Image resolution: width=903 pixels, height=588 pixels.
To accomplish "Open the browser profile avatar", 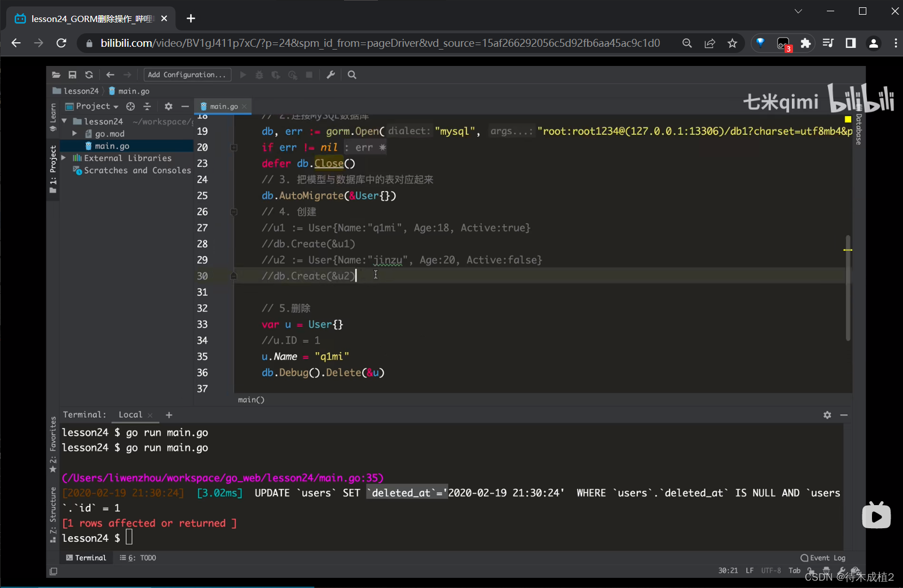I will click(874, 43).
